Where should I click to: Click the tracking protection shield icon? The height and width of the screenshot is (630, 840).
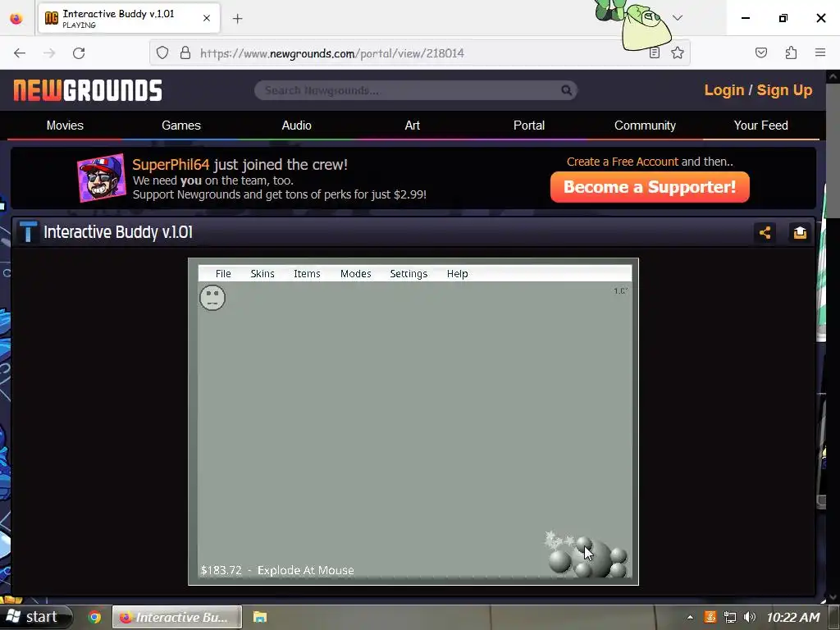coord(162,52)
